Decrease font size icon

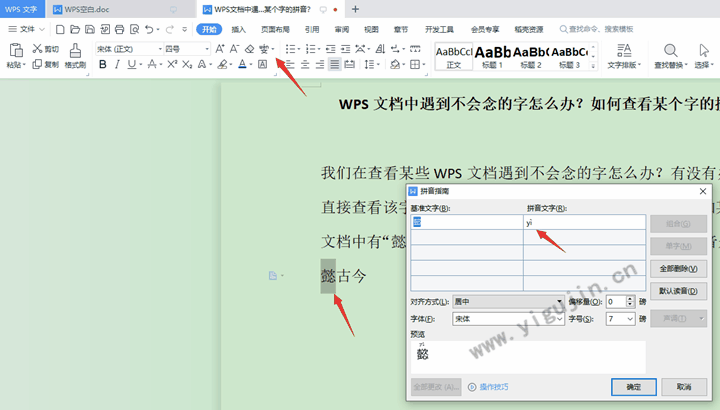point(234,49)
